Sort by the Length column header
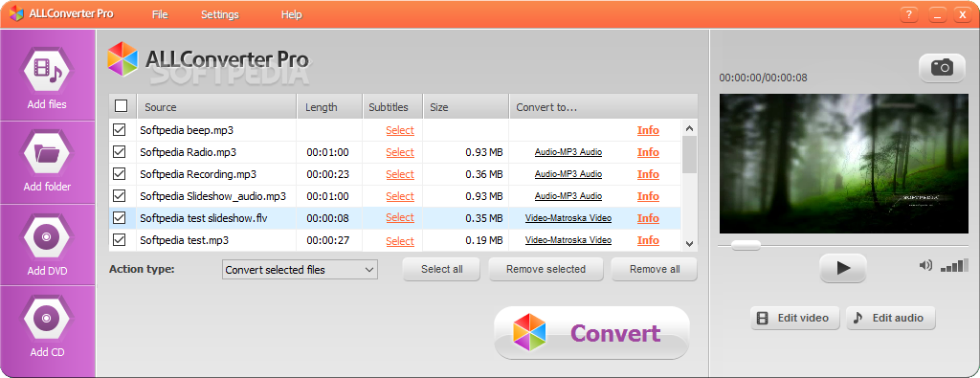The image size is (980, 378). click(x=329, y=107)
